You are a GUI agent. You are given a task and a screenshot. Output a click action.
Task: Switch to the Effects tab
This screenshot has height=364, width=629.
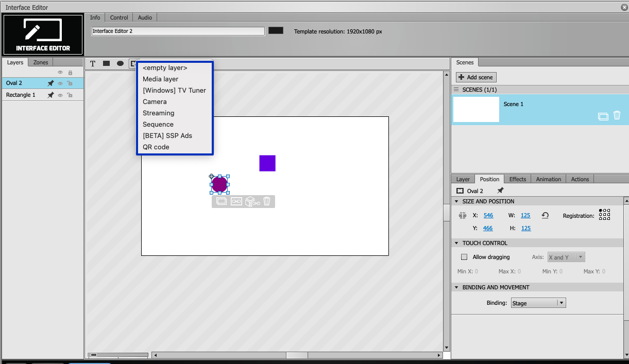(x=518, y=179)
